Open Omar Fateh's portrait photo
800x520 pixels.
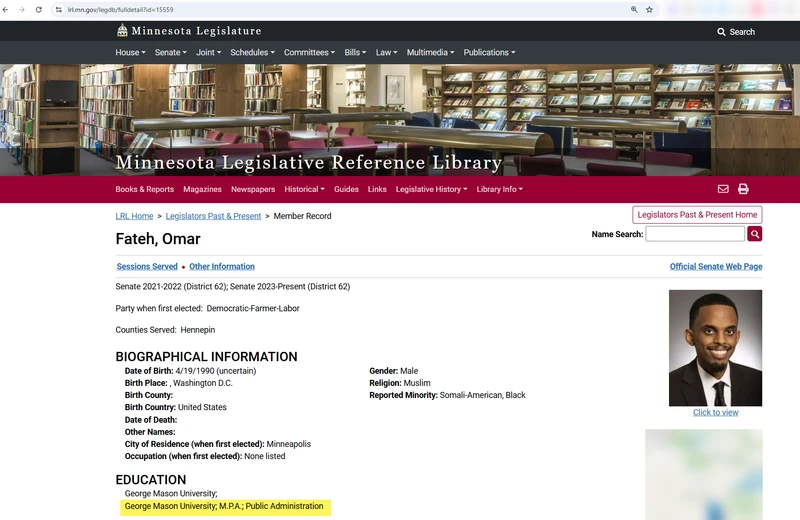(x=715, y=348)
